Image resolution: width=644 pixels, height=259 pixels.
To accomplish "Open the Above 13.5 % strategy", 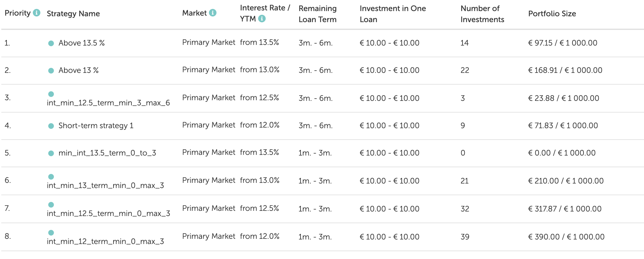I will point(82,43).
